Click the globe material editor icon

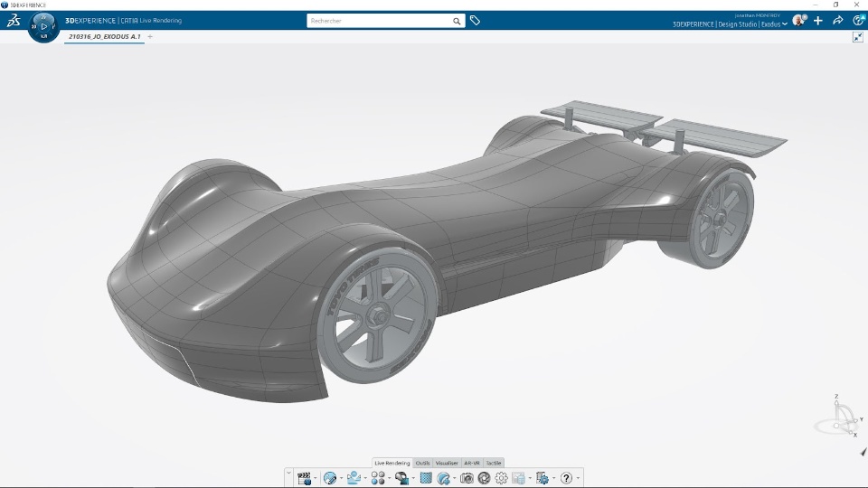point(330,478)
